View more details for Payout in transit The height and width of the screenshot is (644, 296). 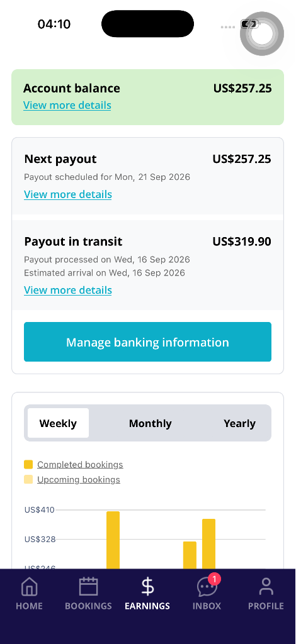click(68, 290)
